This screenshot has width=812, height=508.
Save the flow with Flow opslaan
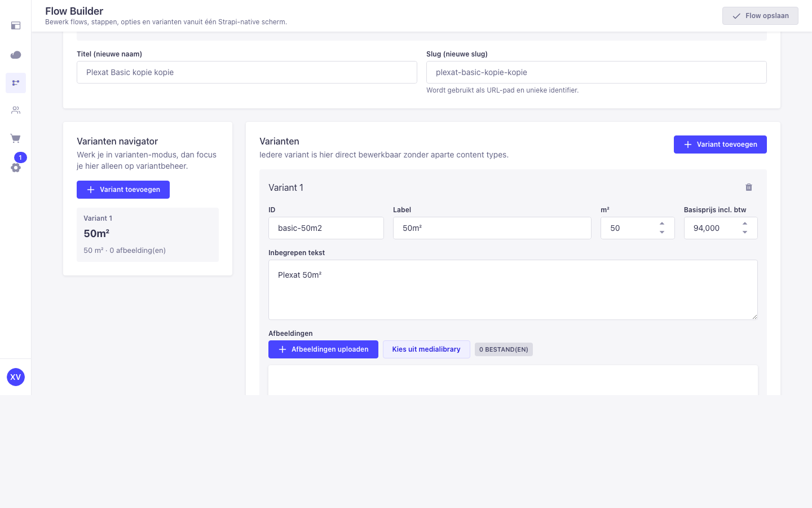point(760,16)
